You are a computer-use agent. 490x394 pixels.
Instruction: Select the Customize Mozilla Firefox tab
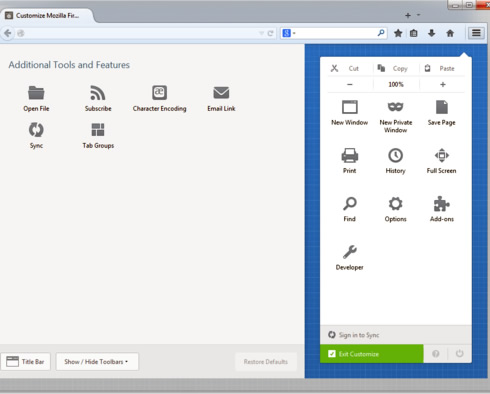coord(47,15)
